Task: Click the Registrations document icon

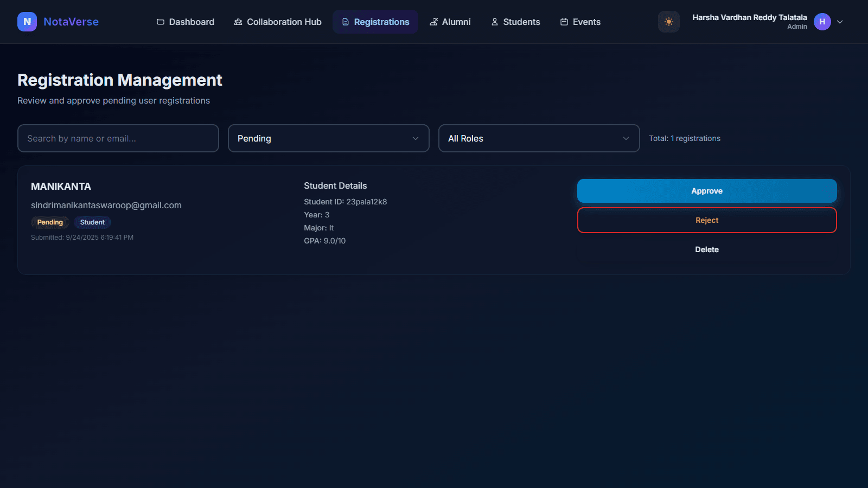Action: click(346, 22)
